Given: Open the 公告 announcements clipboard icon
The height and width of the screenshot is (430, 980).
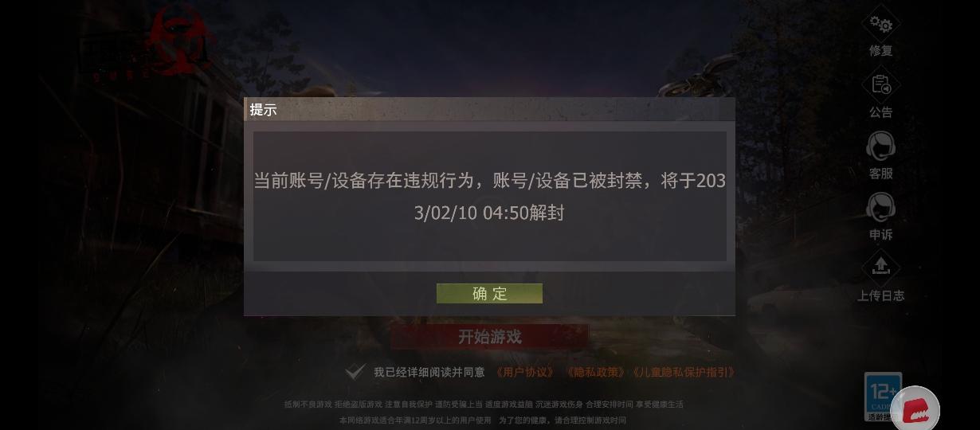Looking at the screenshot, I should point(880,85).
